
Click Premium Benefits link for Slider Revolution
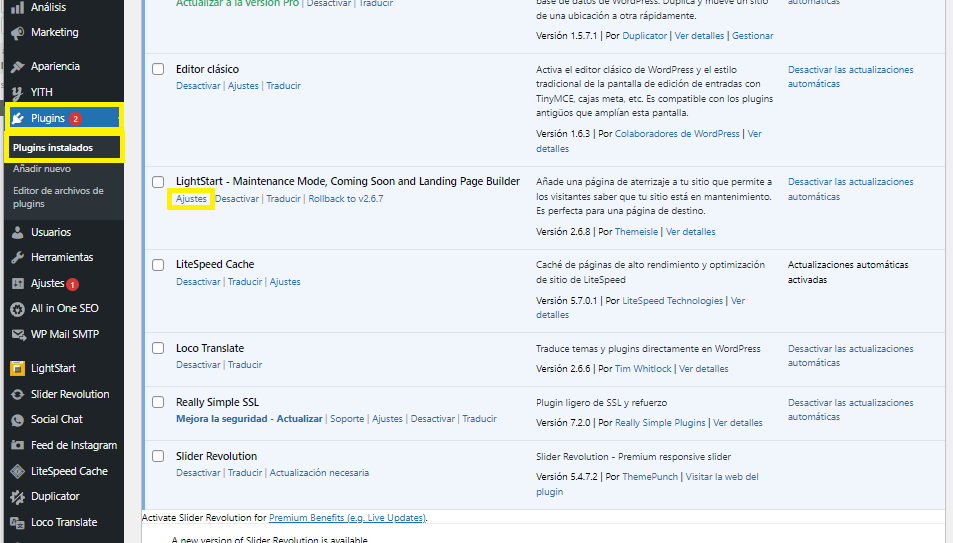coord(346,518)
